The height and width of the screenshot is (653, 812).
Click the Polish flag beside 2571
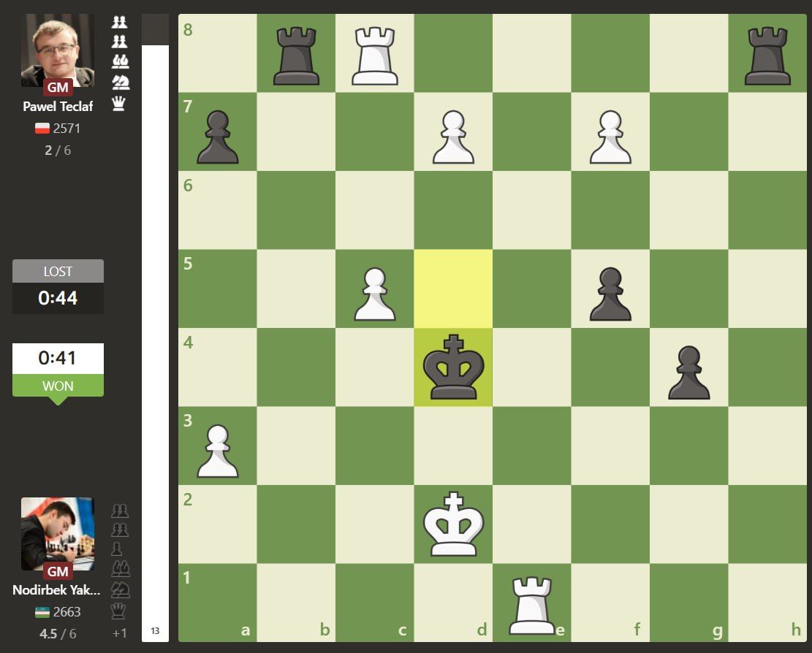point(42,129)
